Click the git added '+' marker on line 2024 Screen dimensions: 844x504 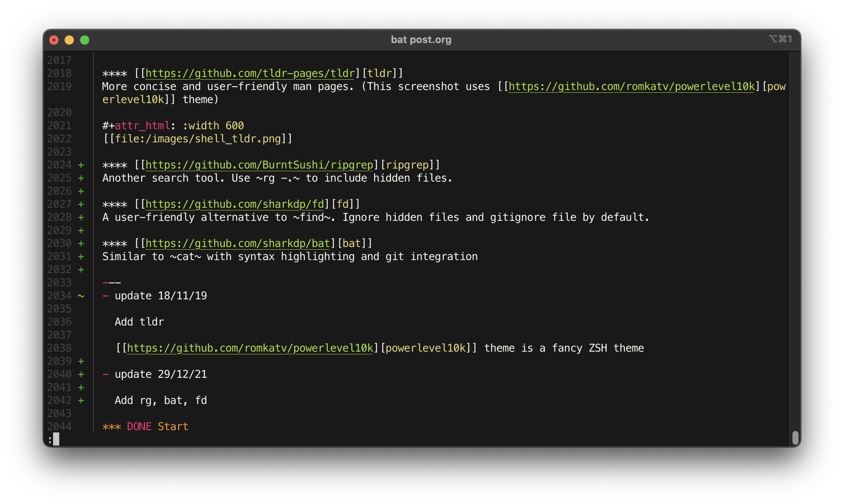pyautogui.click(x=81, y=165)
